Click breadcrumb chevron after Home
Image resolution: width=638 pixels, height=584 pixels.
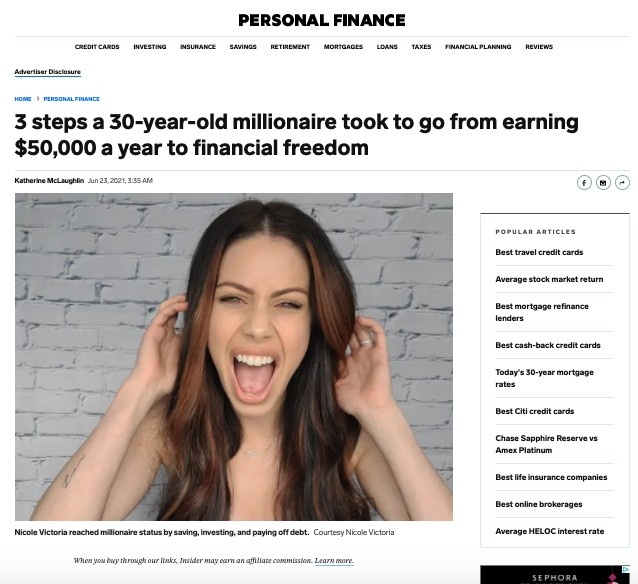pos(37,99)
